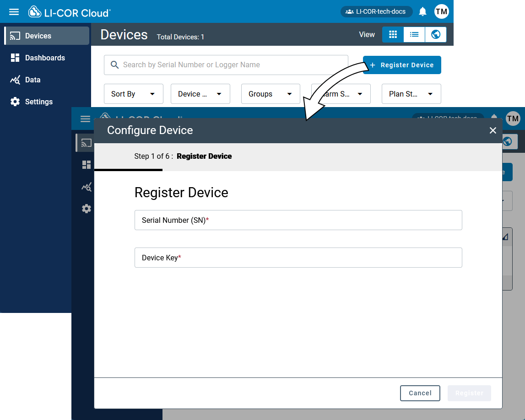
Task: Click Devices icon in collapsed sidebar
Action: coord(87,143)
